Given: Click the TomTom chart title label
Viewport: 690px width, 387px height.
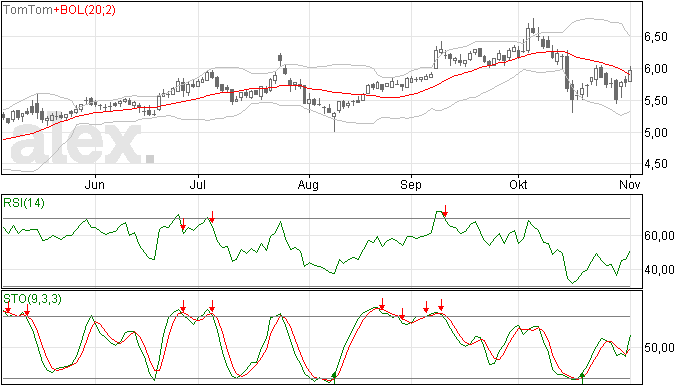Looking at the screenshot, I should [x=28, y=9].
